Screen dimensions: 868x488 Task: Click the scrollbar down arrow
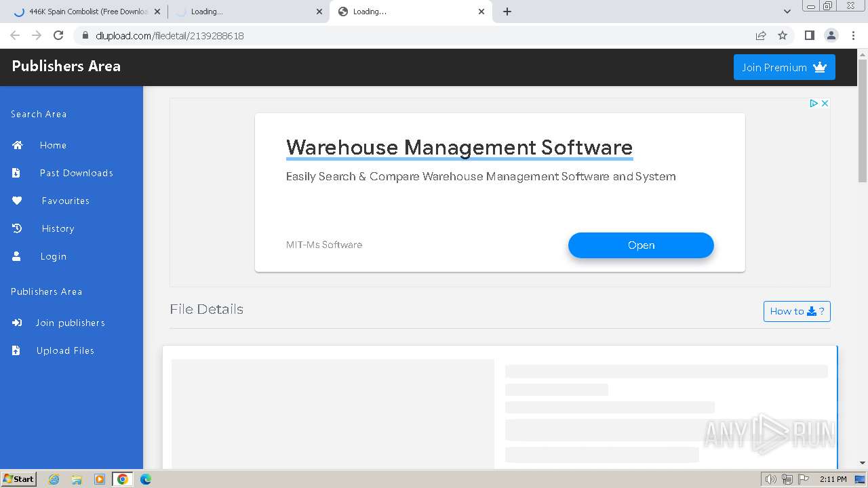tap(863, 463)
